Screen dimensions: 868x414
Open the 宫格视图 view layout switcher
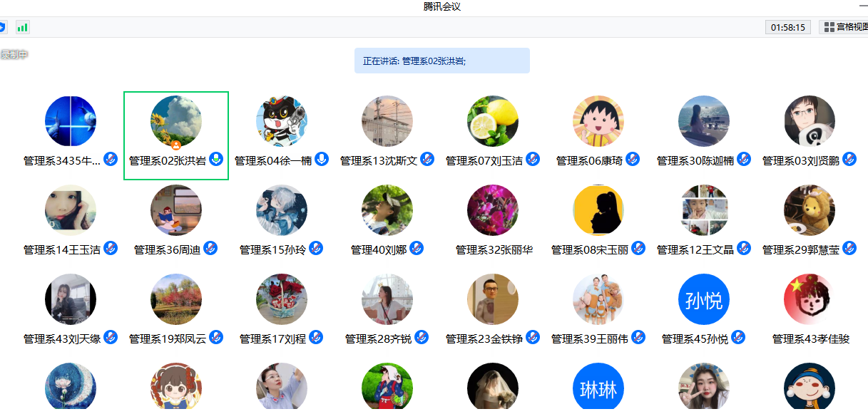click(844, 27)
